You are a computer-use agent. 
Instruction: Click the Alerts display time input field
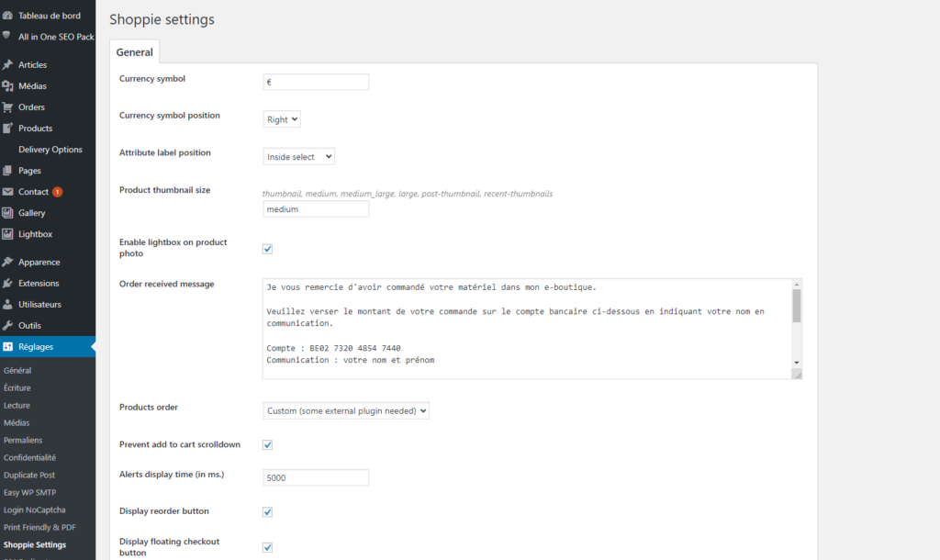316,478
